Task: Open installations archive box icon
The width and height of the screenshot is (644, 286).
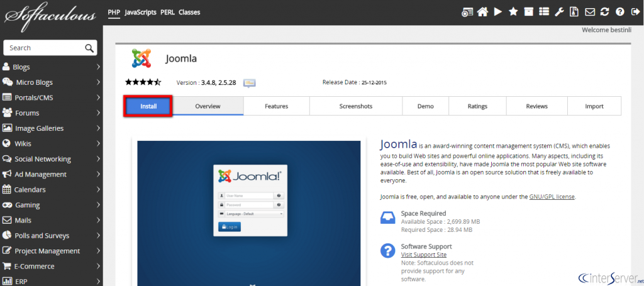Action: pyautogui.click(x=528, y=12)
